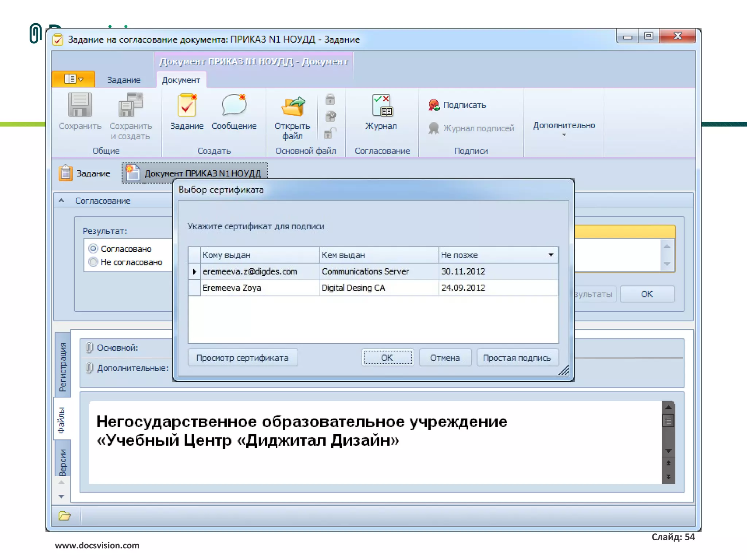Click document preview scrollbar up arrow

(669, 407)
